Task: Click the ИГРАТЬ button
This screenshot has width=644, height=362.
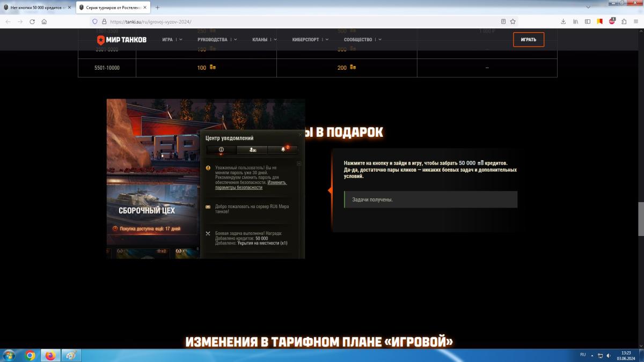Action: click(x=529, y=40)
